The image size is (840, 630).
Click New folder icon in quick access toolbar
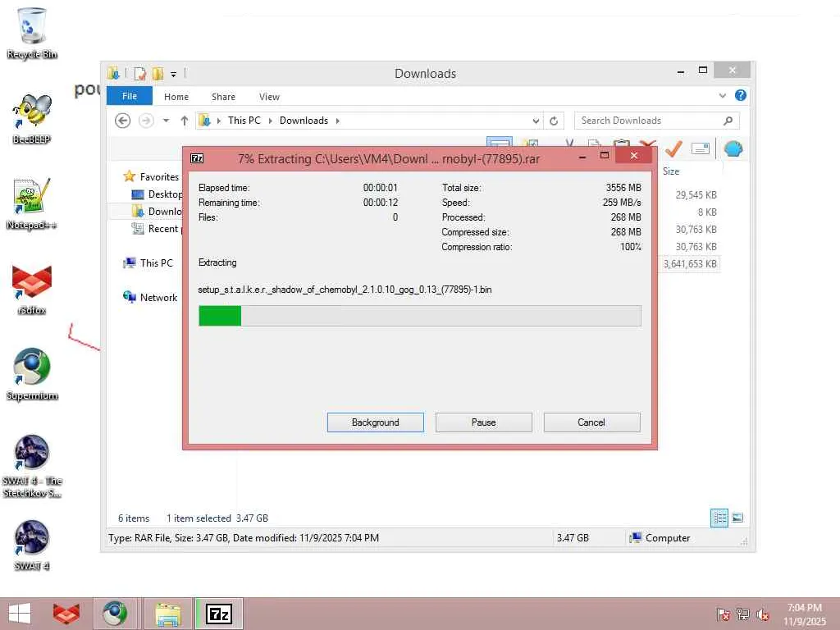pyautogui.click(x=158, y=73)
